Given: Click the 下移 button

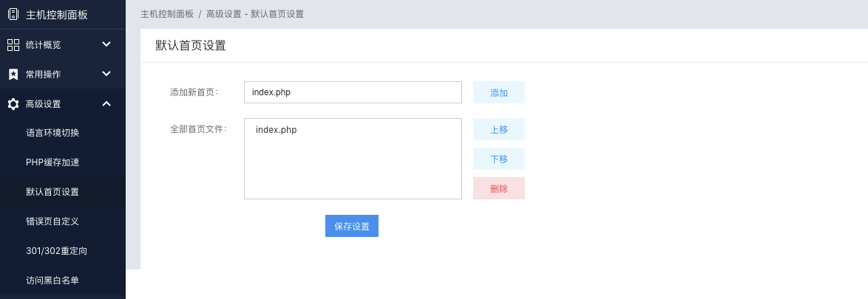Looking at the screenshot, I should click(x=499, y=159).
